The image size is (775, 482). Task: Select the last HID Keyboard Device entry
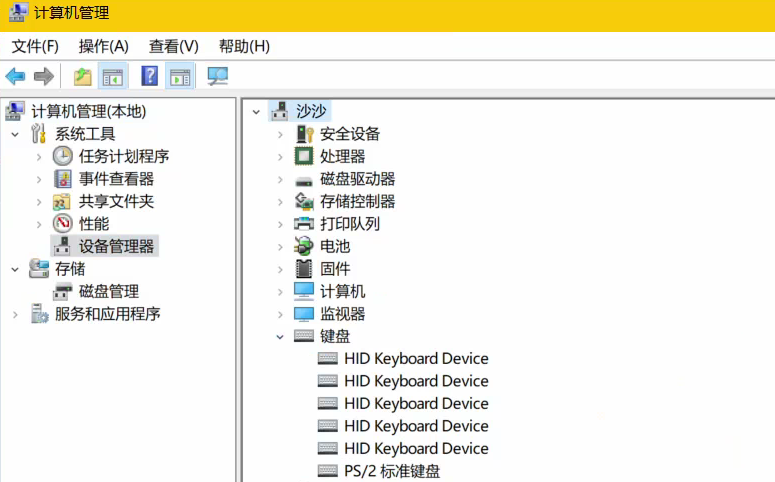(x=416, y=448)
